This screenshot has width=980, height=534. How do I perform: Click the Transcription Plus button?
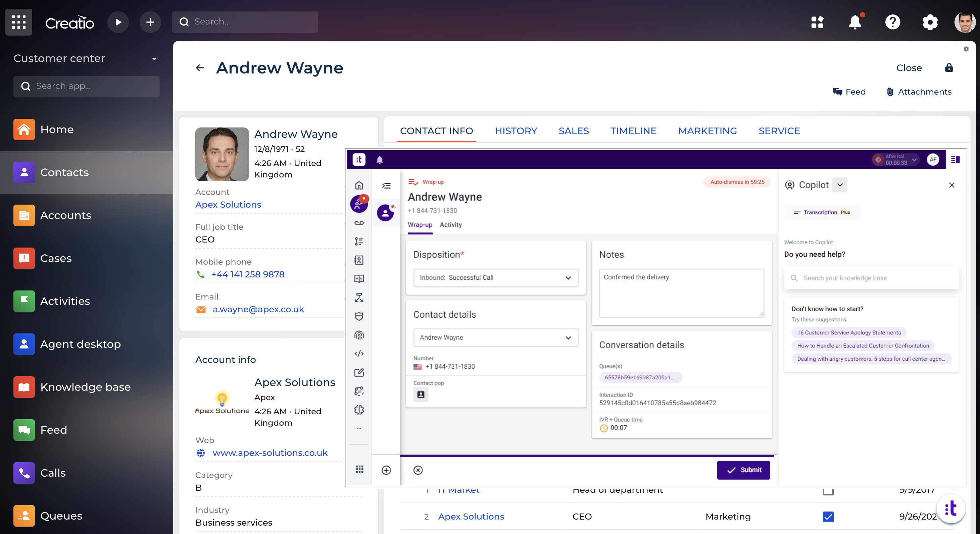(822, 212)
